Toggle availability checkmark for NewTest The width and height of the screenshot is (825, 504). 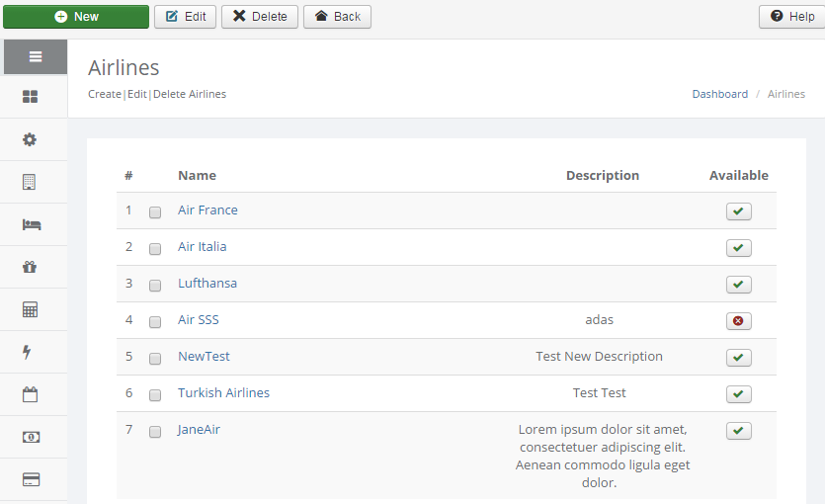[x=739, y=358]
